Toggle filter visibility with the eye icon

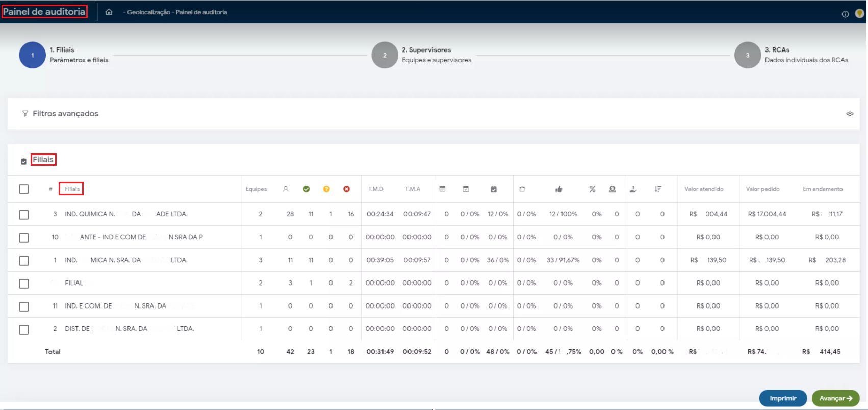tap(850, 114)
